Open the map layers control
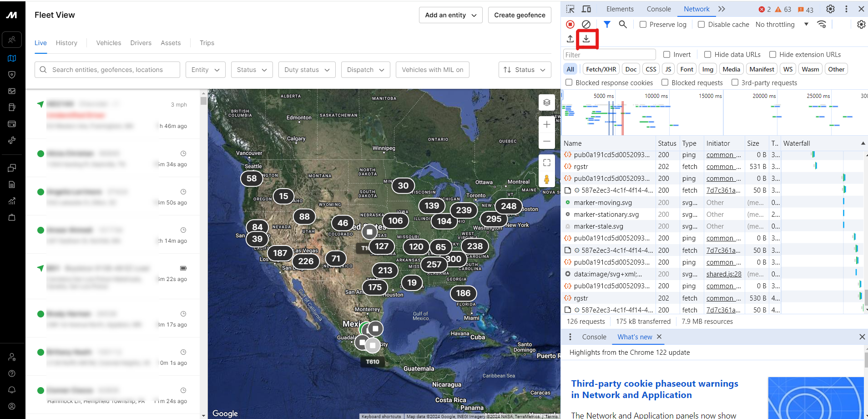This screenshot has width=868, height=419. (547, 103)
